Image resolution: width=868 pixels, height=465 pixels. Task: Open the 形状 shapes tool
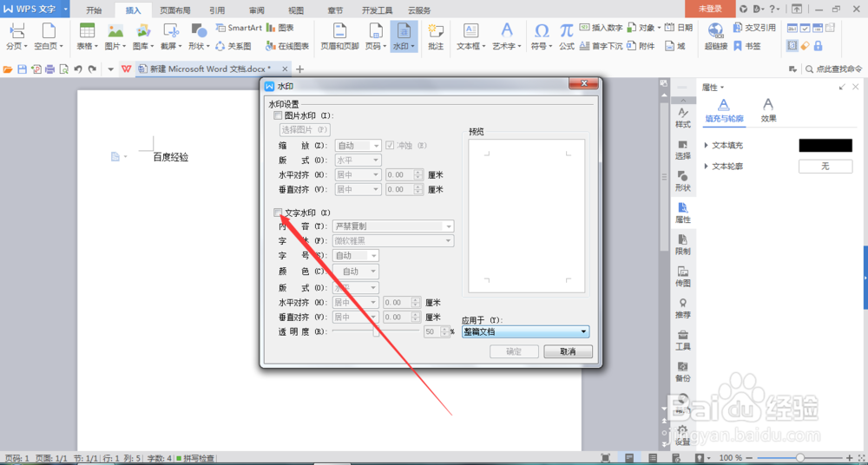click(199, 37)
